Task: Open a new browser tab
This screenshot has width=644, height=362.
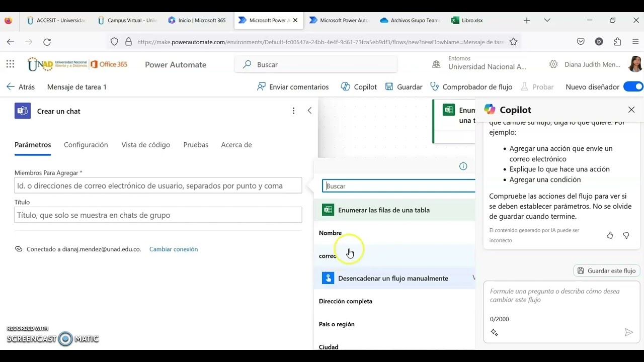Action: 527,21
